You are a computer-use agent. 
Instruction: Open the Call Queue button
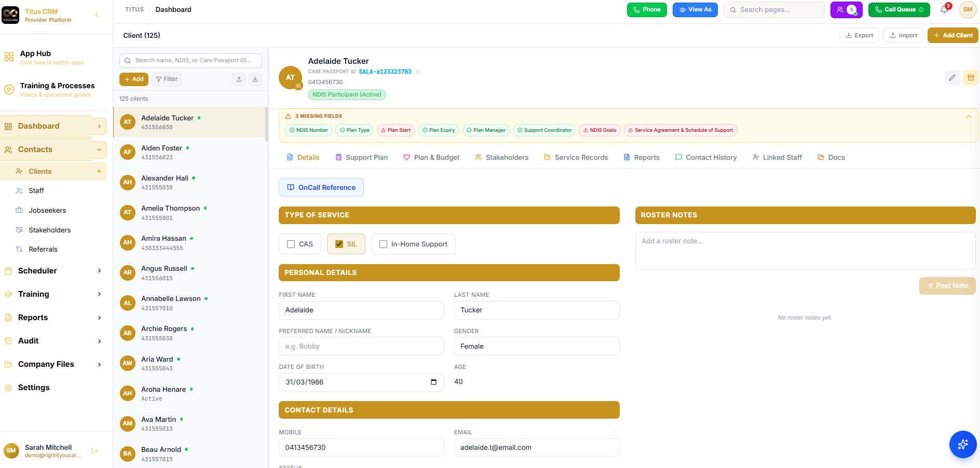point(899,10)
